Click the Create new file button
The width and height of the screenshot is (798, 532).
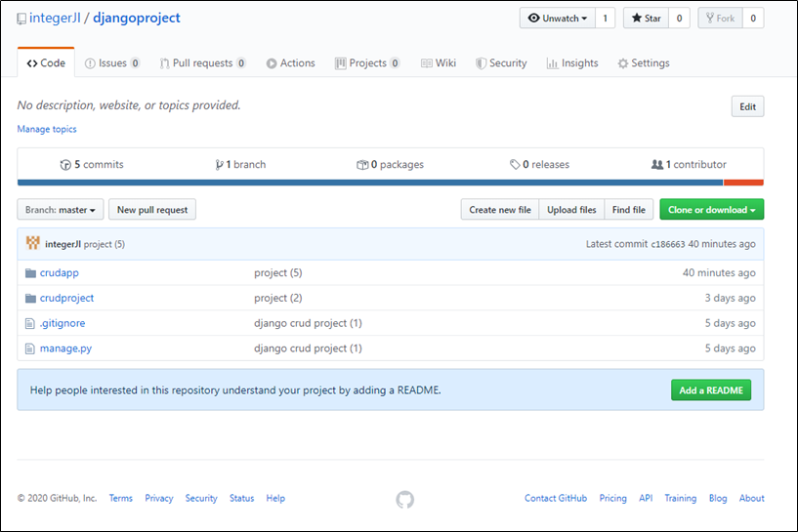[500, 210]
